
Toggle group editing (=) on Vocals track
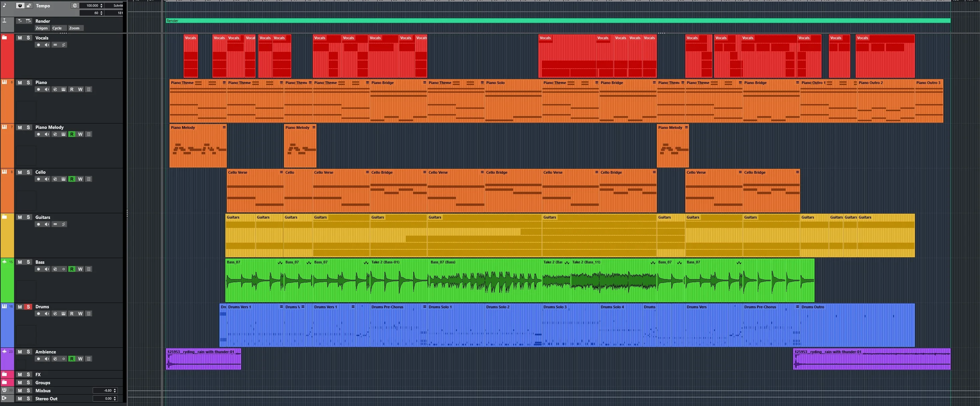point(55,45)
